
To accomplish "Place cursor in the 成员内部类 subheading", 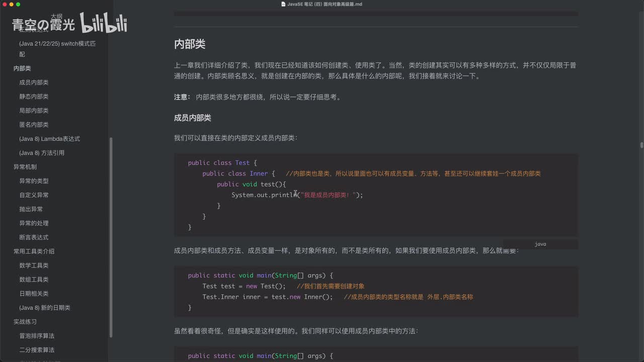I will point(193,118).
